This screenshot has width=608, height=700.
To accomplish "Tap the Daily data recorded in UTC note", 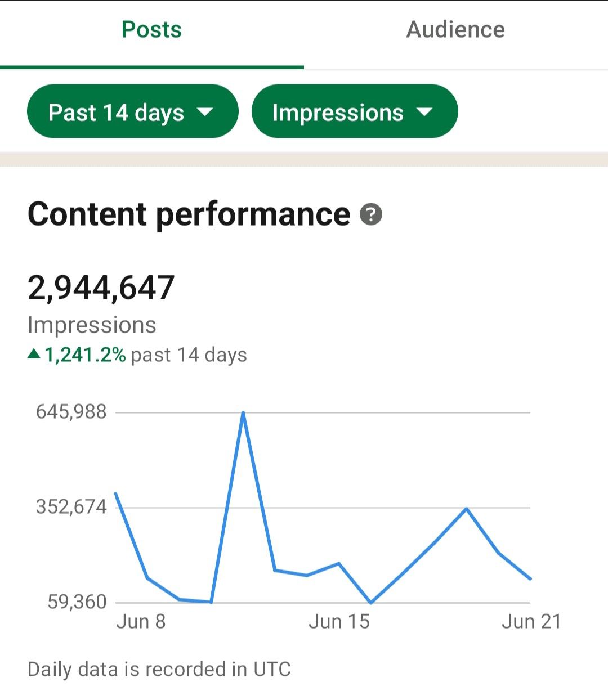I will 159,670.
